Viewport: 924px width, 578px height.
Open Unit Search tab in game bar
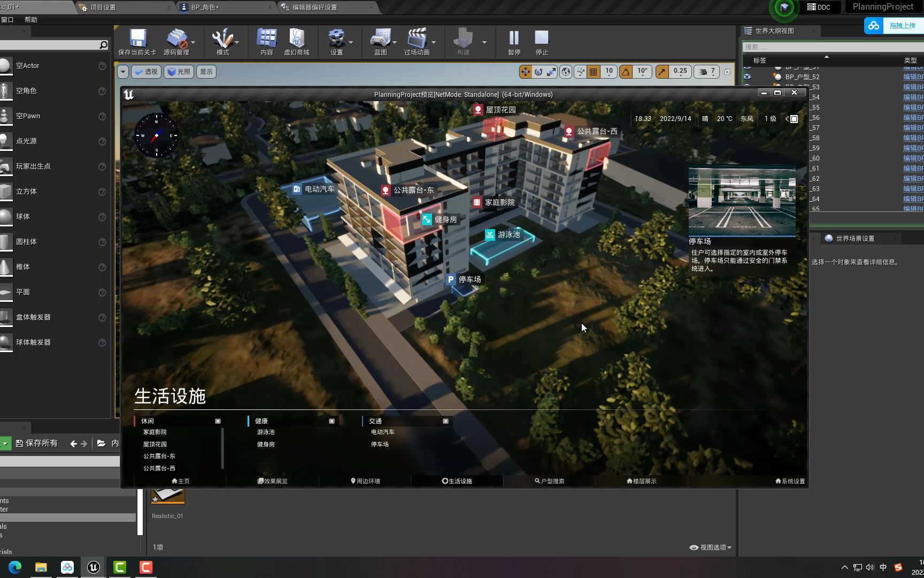click(x=549, y=481)
